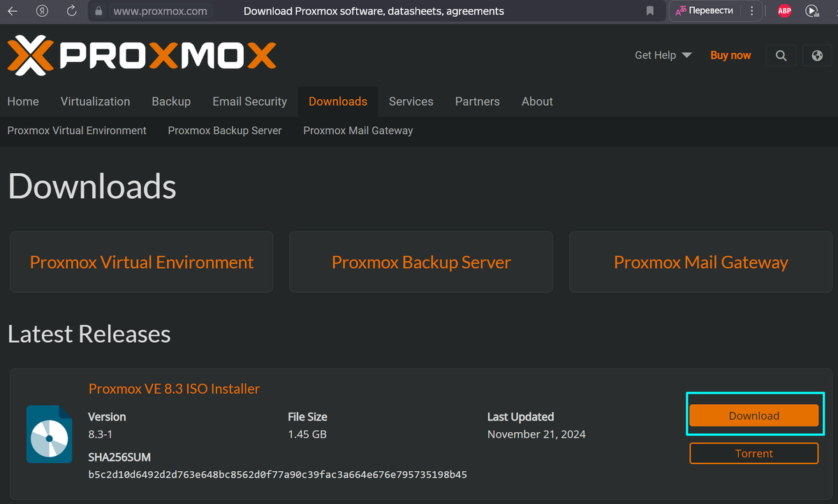838x504 pixels.
Task: Open the site search magnifier icon
Action: pos(781,56)
